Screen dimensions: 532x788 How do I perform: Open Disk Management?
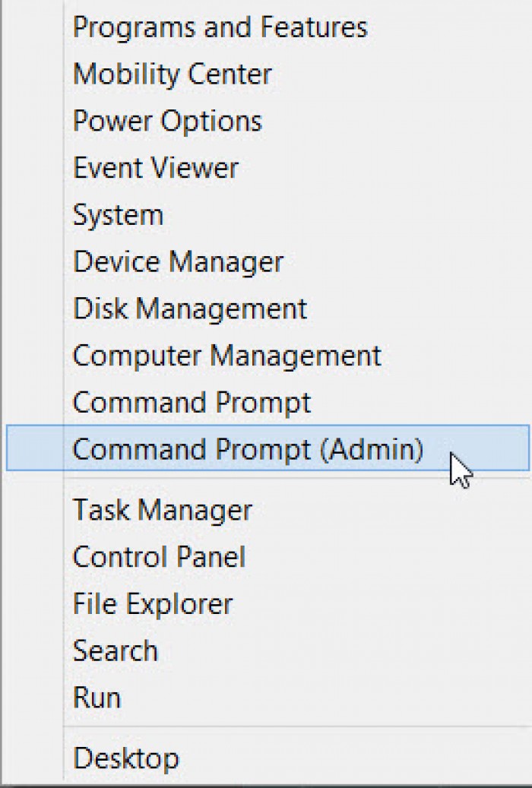tap(189, 309)
